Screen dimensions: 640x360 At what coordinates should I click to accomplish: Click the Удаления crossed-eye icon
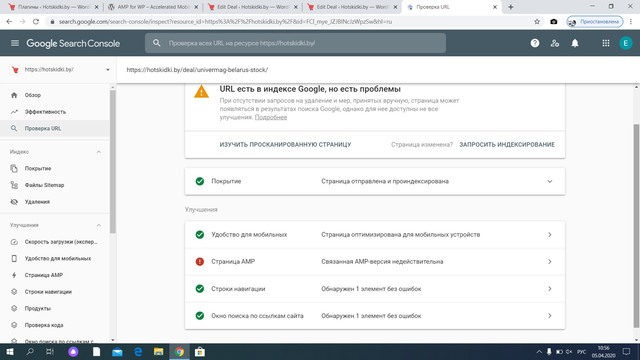pos(14,202)
